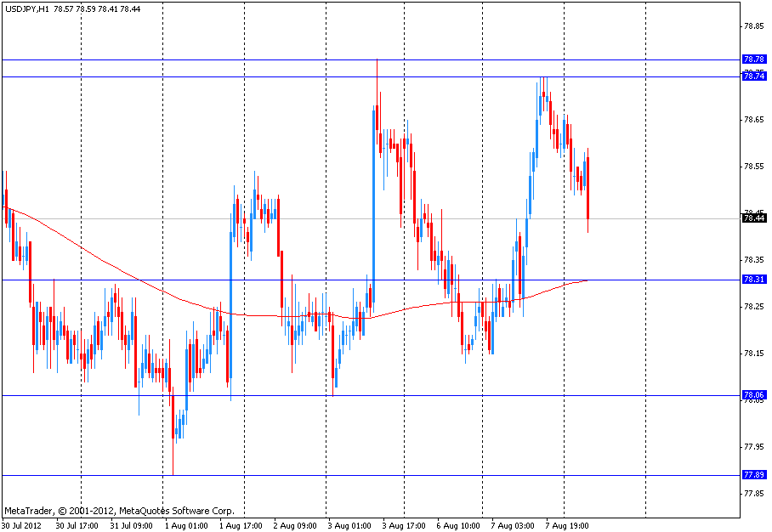
Task: Click the 1 Aug 17:00 time label
Action: (x=241, y=525)
